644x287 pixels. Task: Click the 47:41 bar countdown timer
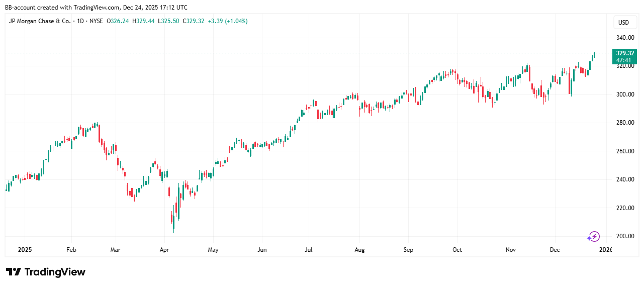[624, 60]
